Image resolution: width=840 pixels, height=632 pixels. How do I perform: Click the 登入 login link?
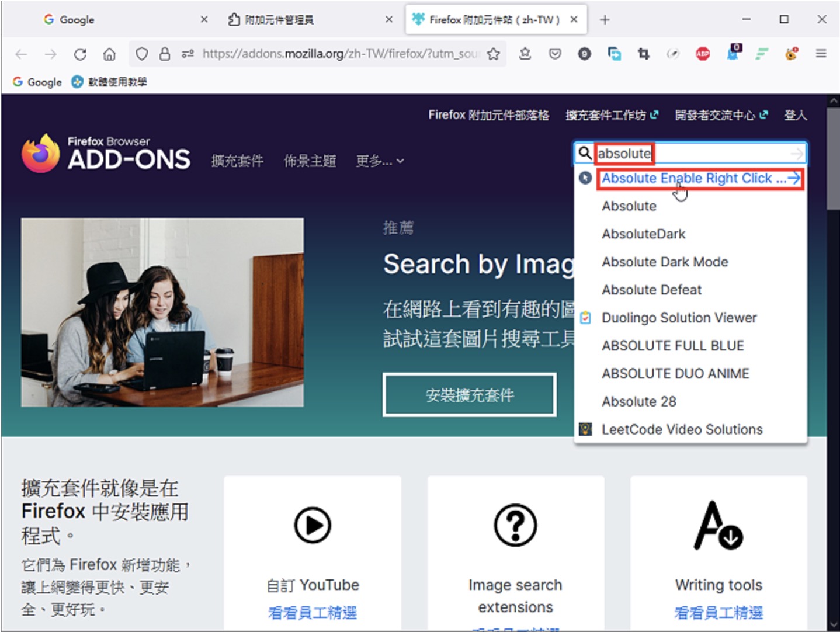coord(795,115)
